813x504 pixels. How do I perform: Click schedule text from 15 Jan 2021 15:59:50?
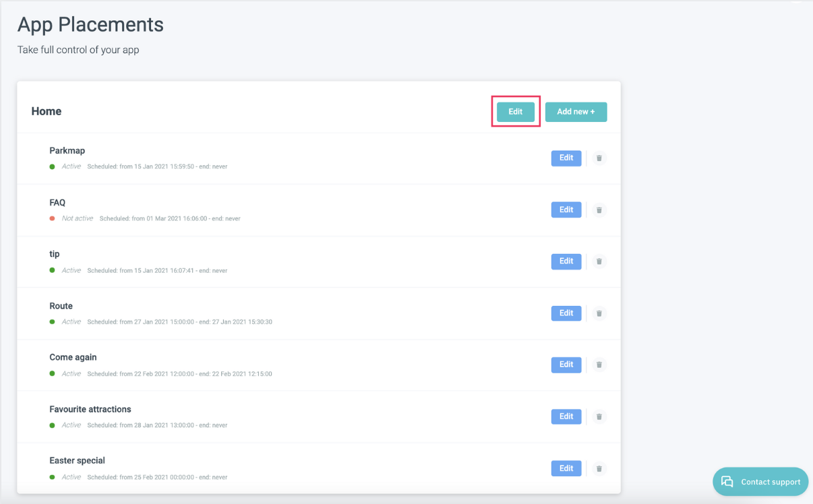[x=157, y=166]
